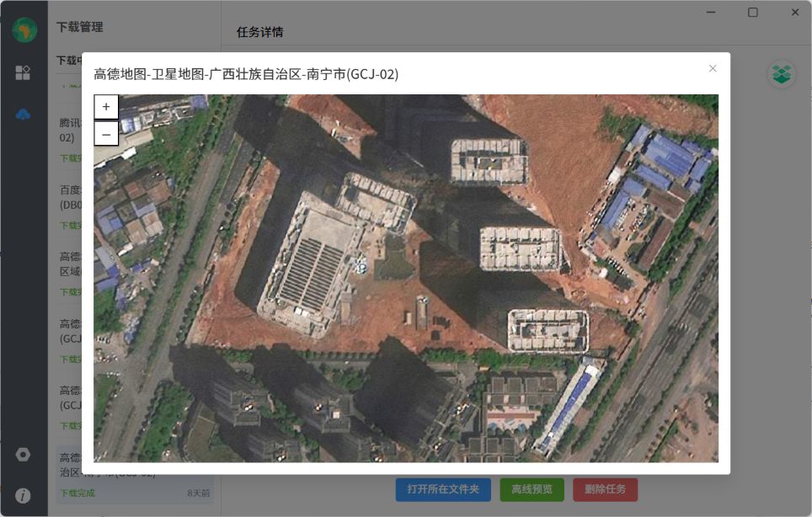
Task: Click the 任务详情 panel heading
Action: (x=260, y=32)
